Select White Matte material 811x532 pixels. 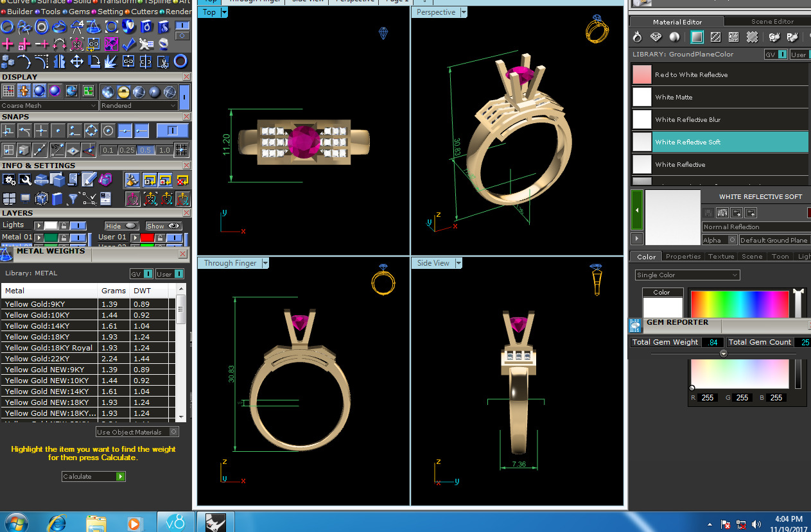tap(719, 97)
